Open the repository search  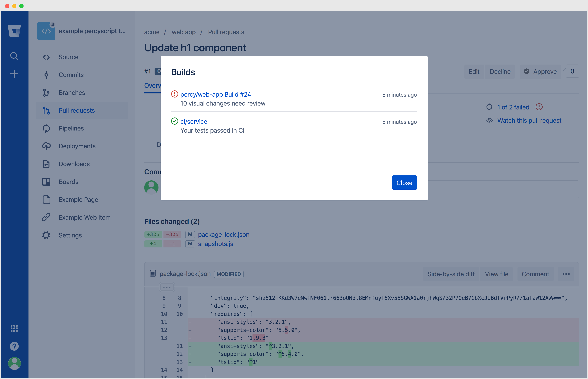click(x=14, y=56)
